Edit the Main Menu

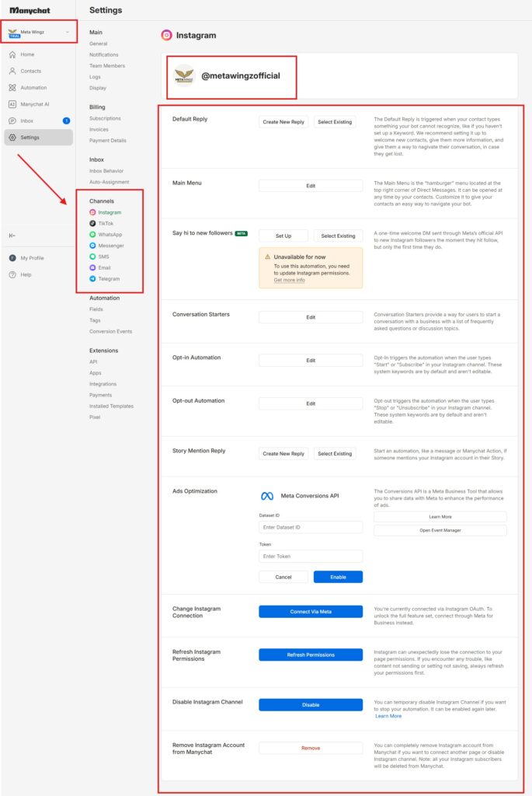(311, 186)
